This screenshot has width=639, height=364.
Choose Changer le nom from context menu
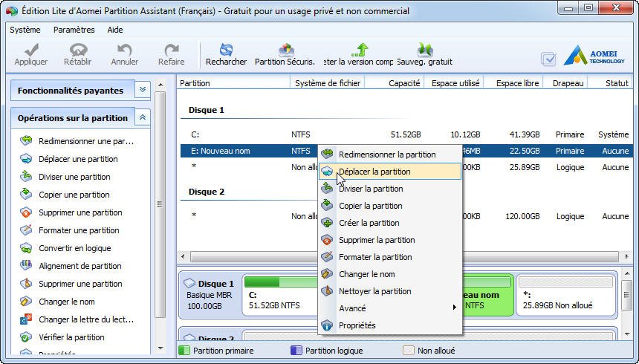pyautogui.click(x=390, y=274)
